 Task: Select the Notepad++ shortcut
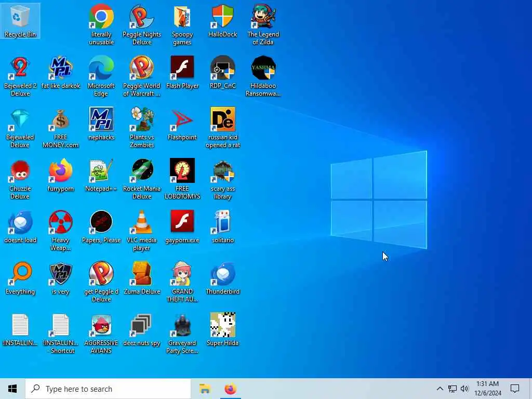pos(101,176)
